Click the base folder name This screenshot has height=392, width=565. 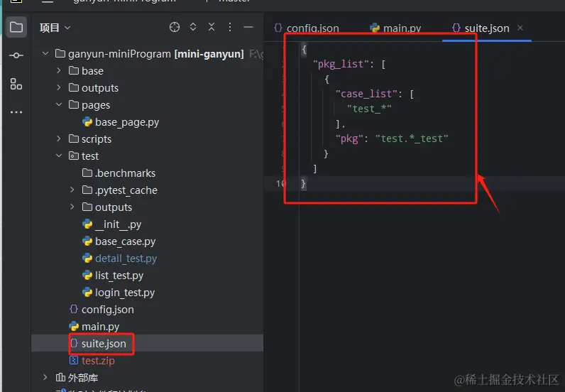click(92, 71)
